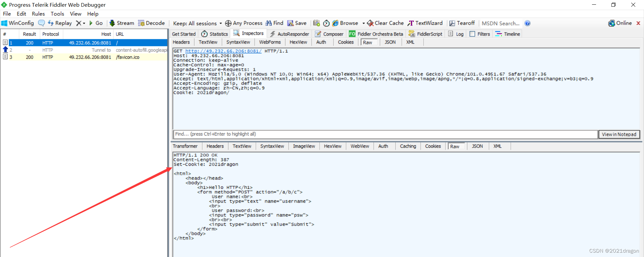Save sessions with the Save icon
Viewport: 644px width, 257px height.
(x=297, y=23)
